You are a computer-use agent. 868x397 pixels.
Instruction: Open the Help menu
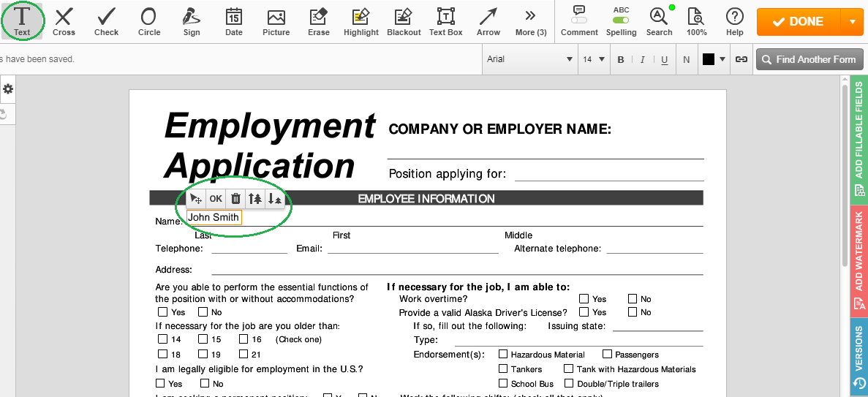click(x=735, y=22)
